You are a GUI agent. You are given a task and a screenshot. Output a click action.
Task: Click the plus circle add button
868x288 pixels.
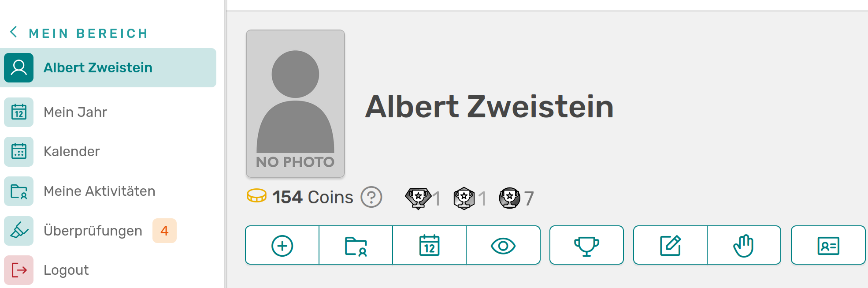[x=282, y=246]
